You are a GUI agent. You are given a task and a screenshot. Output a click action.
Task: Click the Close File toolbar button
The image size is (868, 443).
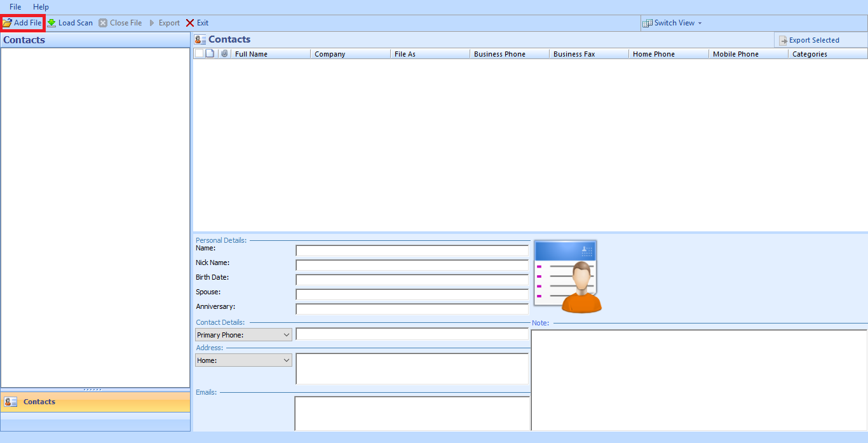tap(120, 23)
